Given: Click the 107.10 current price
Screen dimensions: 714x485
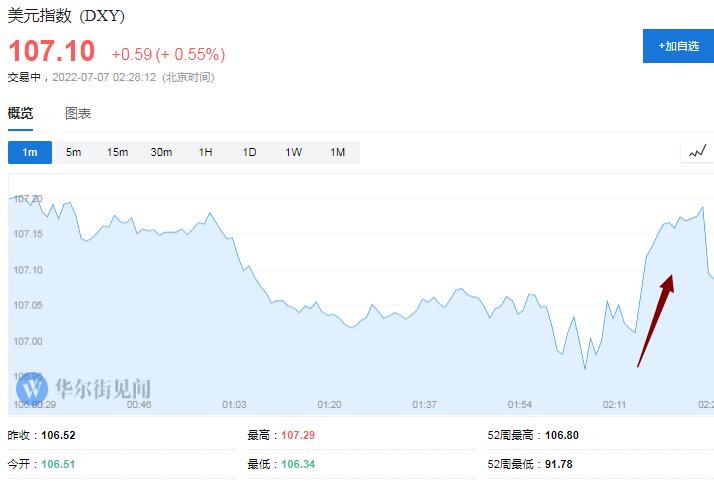Looking at the screenshot, I should [x=52, y=51].
